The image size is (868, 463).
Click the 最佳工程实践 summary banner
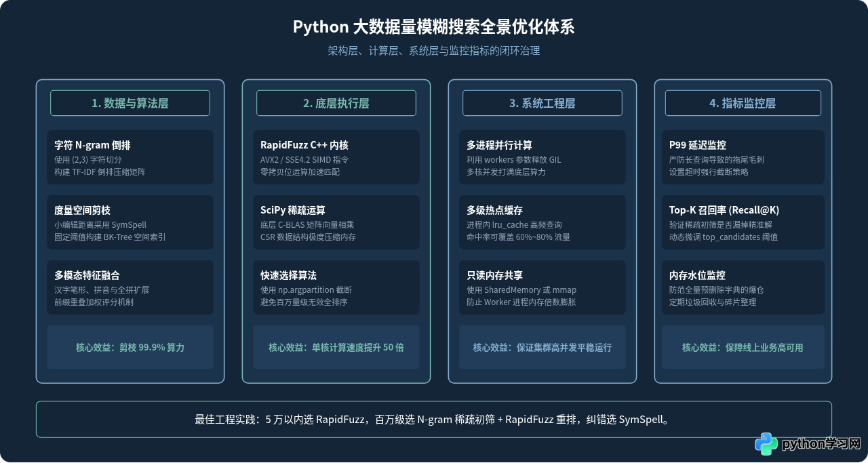tap(434, 420)
